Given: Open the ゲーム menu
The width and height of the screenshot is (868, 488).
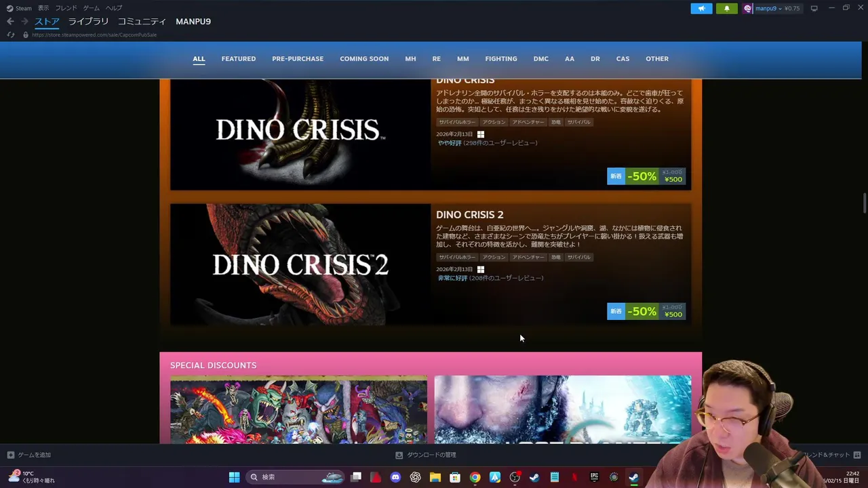Looking at the screenshot, I should point(91,8).
